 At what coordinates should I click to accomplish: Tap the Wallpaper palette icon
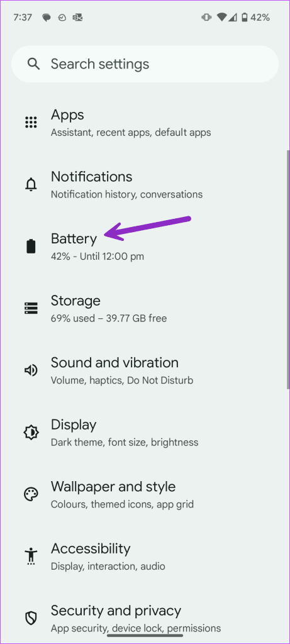coord(31,494)
